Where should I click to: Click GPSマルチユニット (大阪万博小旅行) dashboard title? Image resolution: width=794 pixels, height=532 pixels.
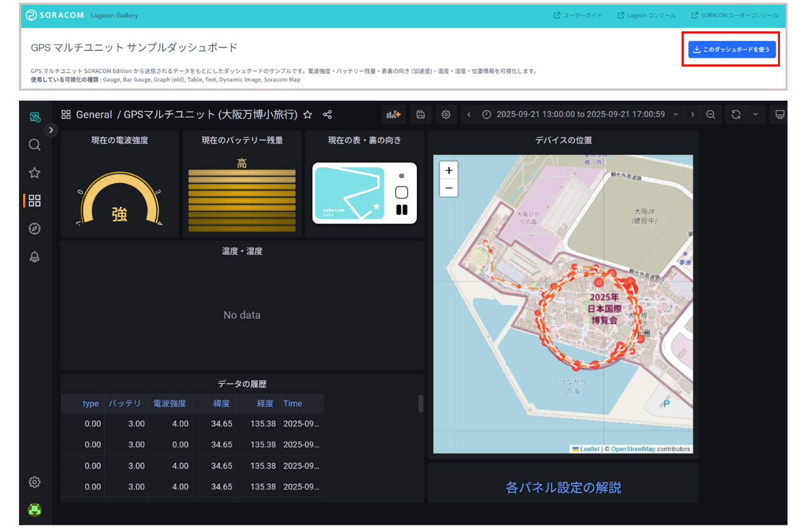coord(211,114)
